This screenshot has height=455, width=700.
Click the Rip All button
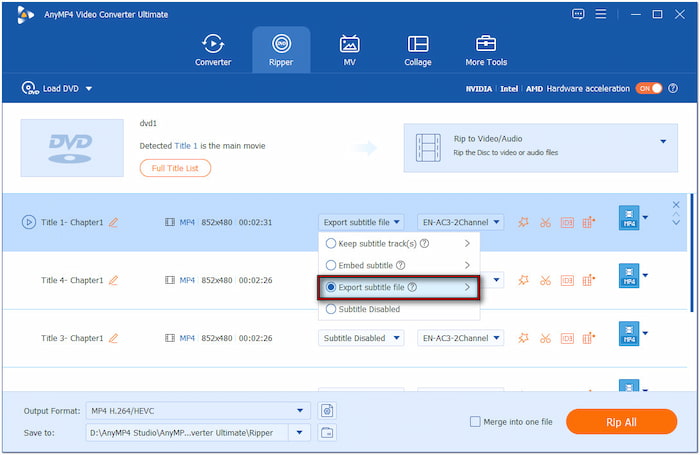pos(621,422)
